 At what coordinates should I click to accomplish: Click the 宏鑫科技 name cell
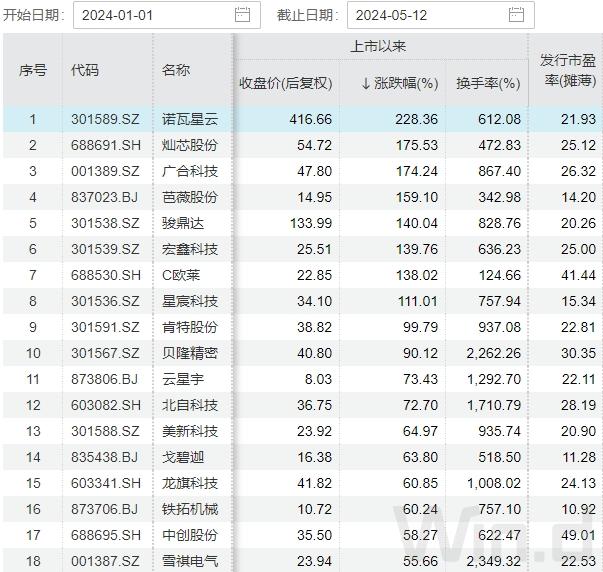[x=190, y=249]
